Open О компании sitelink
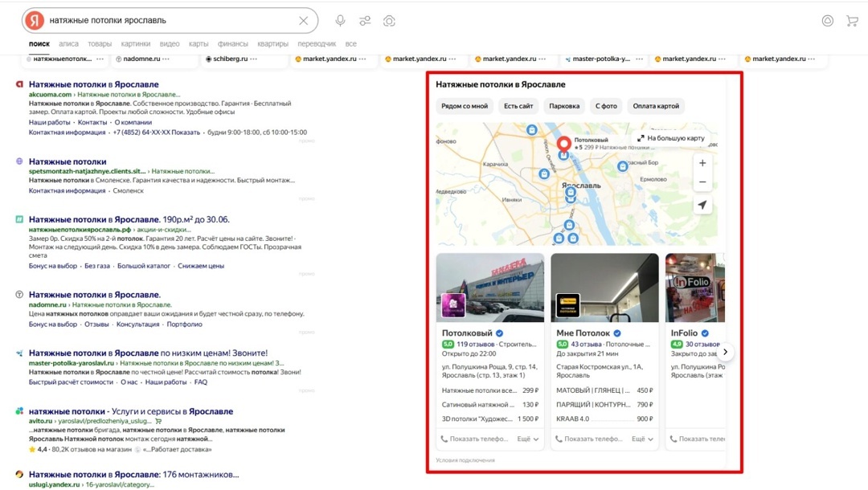The width and height of the screenshot is (868, 490). (133, 122)
